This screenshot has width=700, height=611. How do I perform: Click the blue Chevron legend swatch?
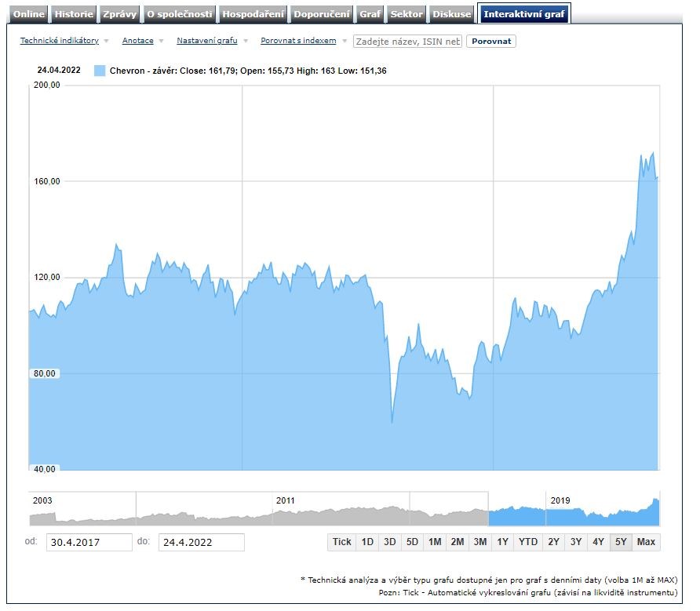100,71
